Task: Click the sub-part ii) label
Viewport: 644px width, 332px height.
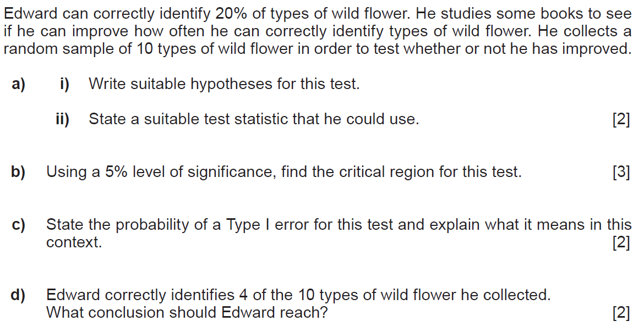Action: coord(62,119)
